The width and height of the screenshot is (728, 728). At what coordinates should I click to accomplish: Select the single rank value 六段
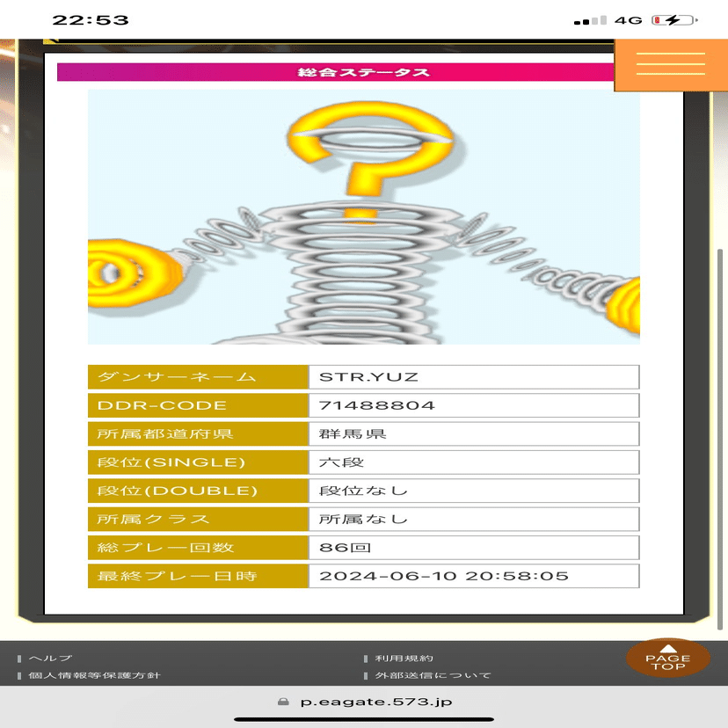point(341,462)
